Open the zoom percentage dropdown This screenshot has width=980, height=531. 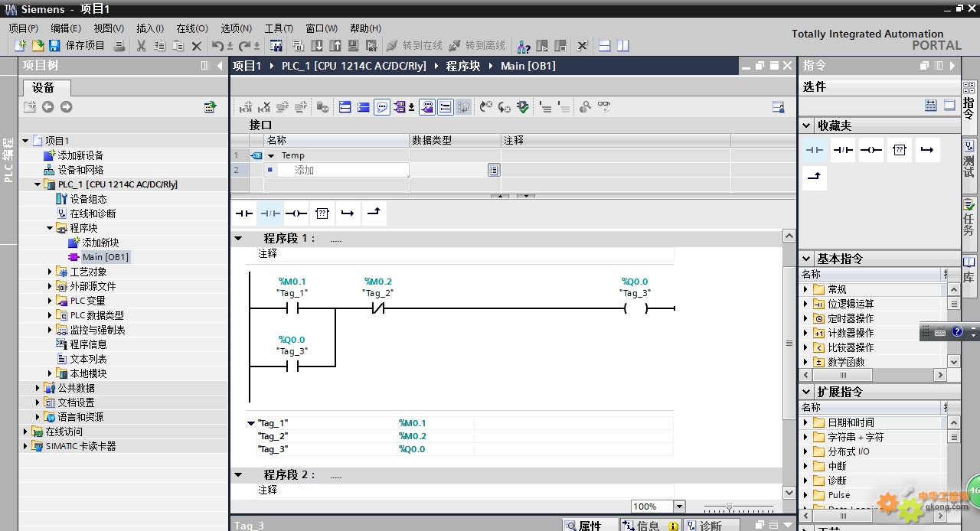tap(679, 507)
